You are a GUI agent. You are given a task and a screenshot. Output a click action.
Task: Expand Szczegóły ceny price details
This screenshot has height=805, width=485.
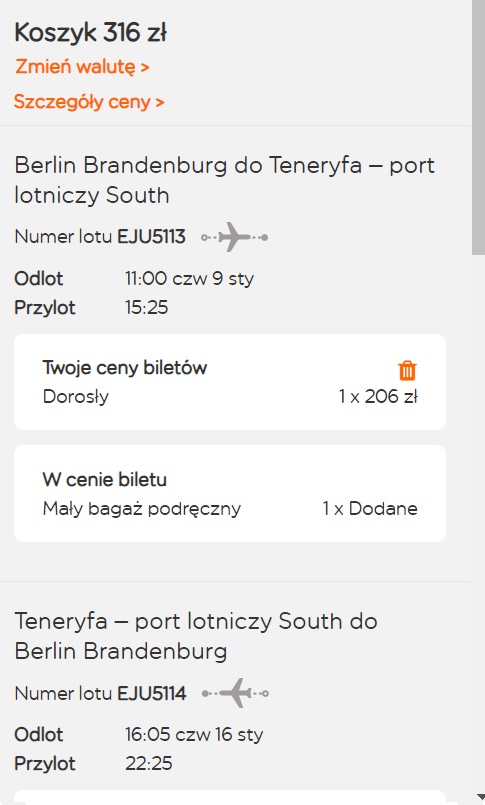[x=89, y=102]
